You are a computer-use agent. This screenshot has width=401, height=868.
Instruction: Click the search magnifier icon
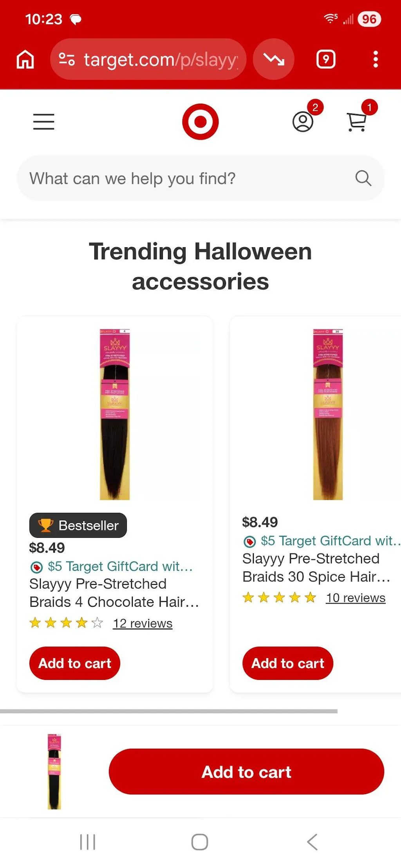click(x=363, y=178)
